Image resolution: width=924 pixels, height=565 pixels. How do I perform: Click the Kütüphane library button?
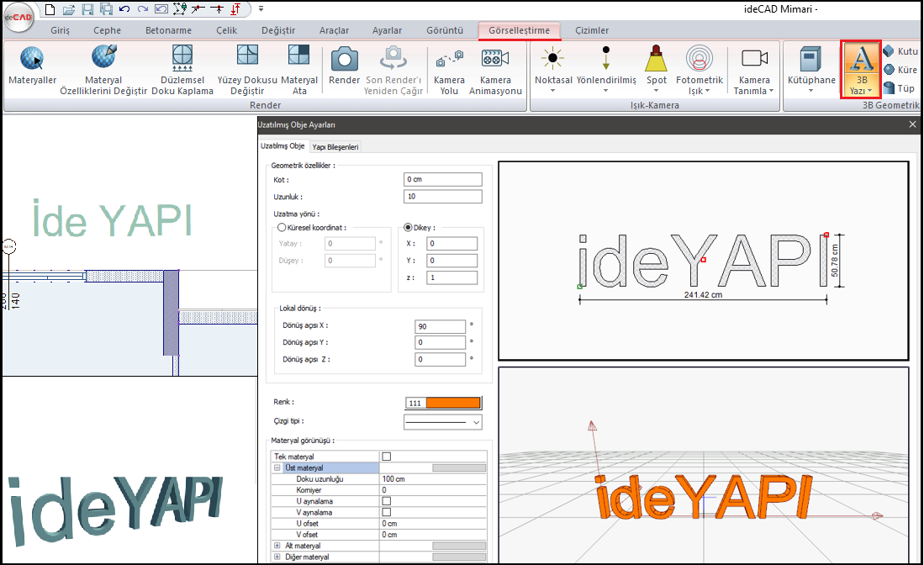tap(811, 67)
